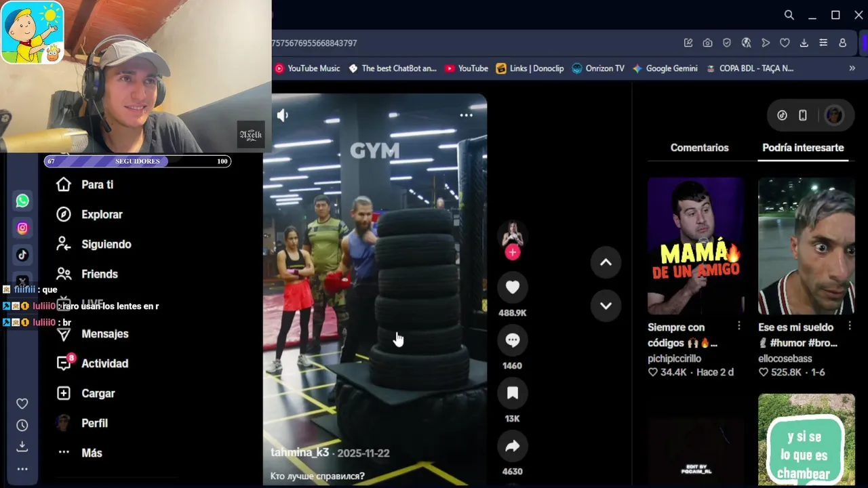The width and height of the screenshot is (868, 488).
Task: Switch to the Podría interesarte tab
Action: [x=803, y=148]
